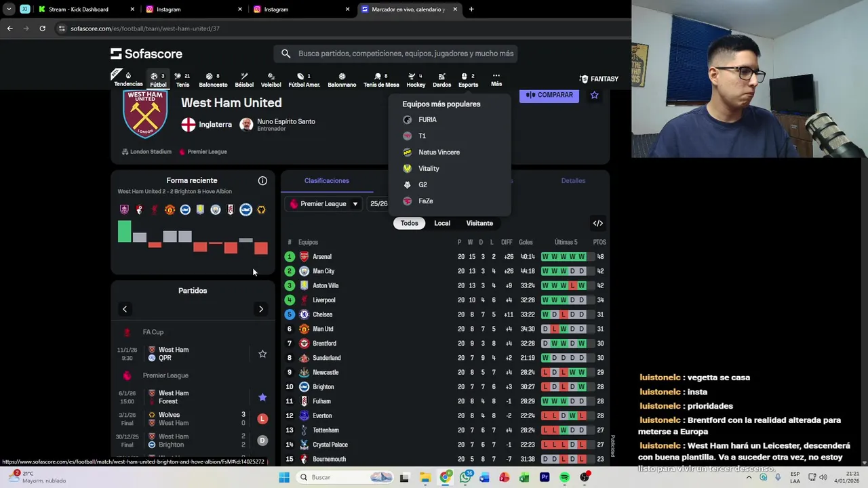Open the FANTASY section
The width and height of the screenshot is (868, 488).
pyautogui.click(x=599, y=79)
